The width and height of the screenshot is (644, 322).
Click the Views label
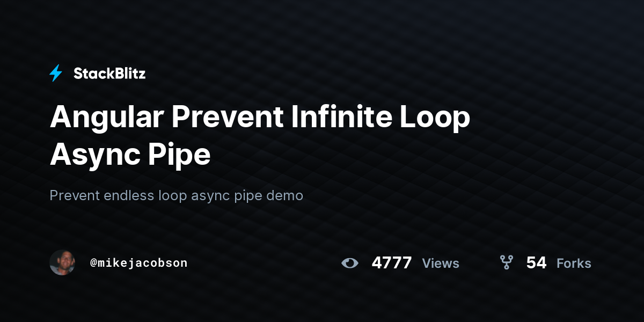pos(441,264)
